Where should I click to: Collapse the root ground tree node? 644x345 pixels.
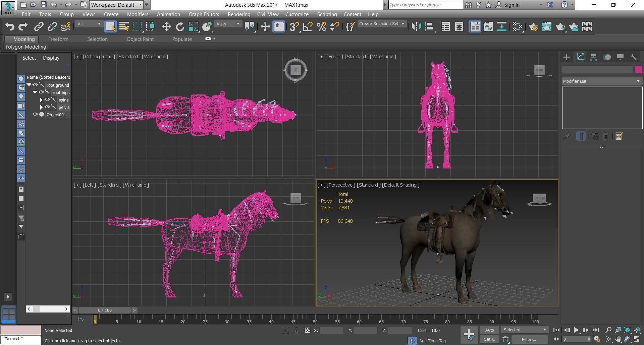(29, 85)
